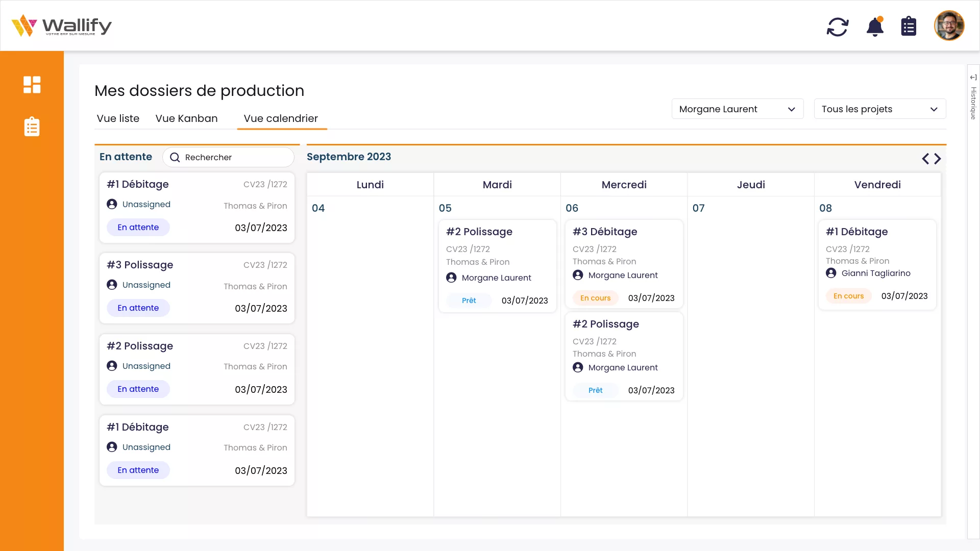980x551 pixels.
Task: Expand the Historique side panel
Action: click(973, 78)
